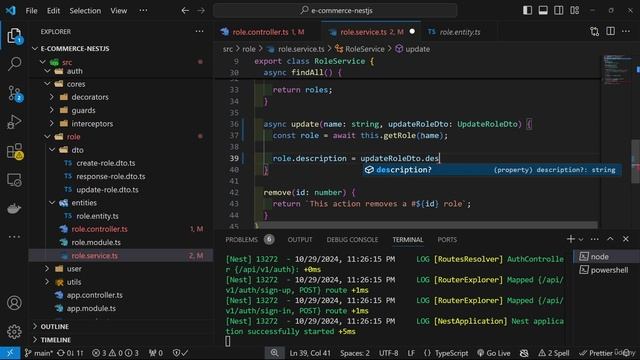
Task: Switch to the OUTPUT panel tab
Action: click(300, 240)
